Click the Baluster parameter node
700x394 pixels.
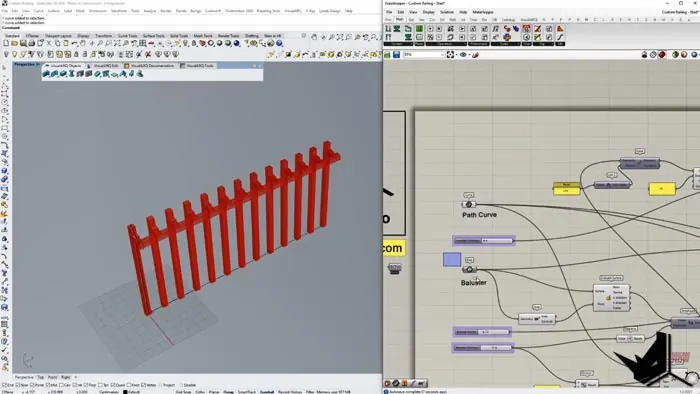(469, 270)
